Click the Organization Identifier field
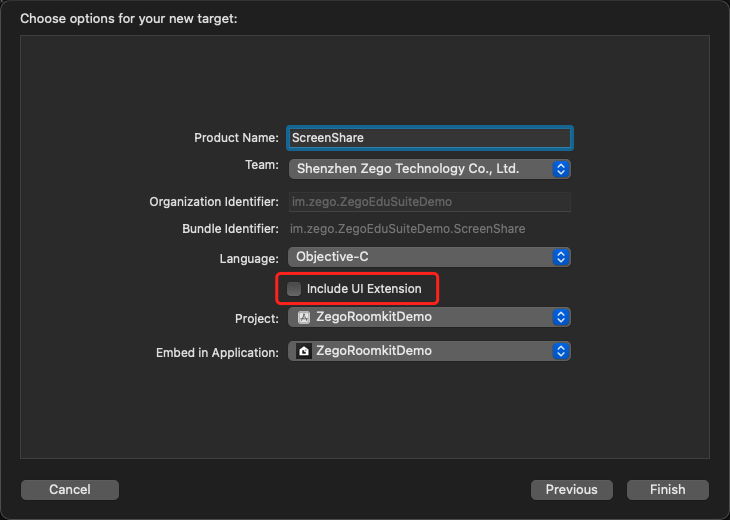Screen dimensions: 730x520 tap(430, 202)
